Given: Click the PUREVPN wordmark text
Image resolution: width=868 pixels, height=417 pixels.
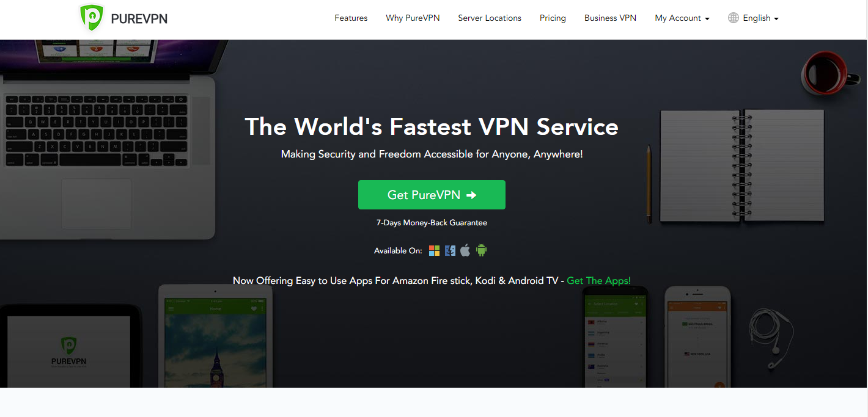Looking at the screenshot, I should coord(139,19).
